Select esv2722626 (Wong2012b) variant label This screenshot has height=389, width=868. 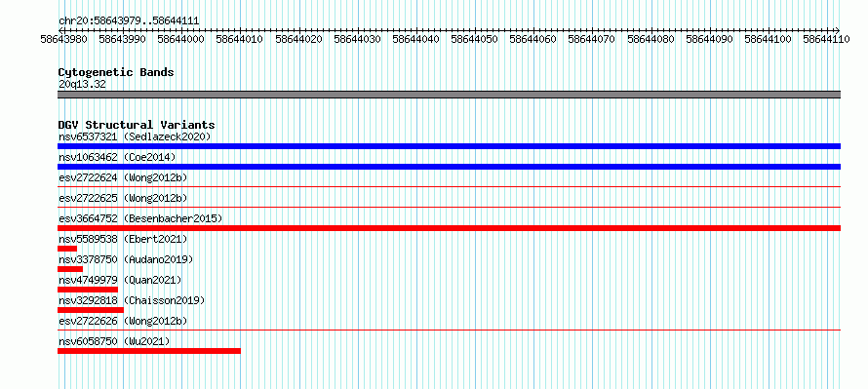[123, 321]
